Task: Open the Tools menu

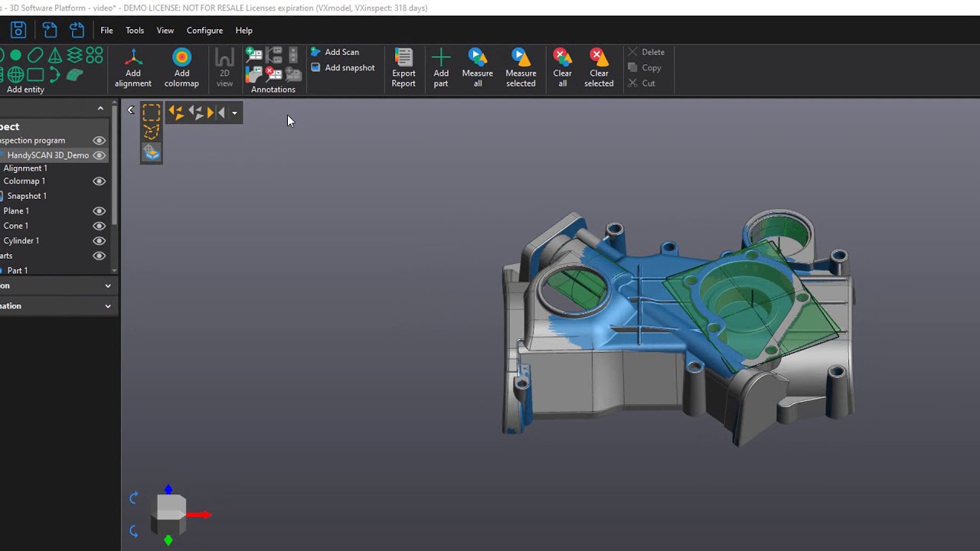Action: click(135, 31)
